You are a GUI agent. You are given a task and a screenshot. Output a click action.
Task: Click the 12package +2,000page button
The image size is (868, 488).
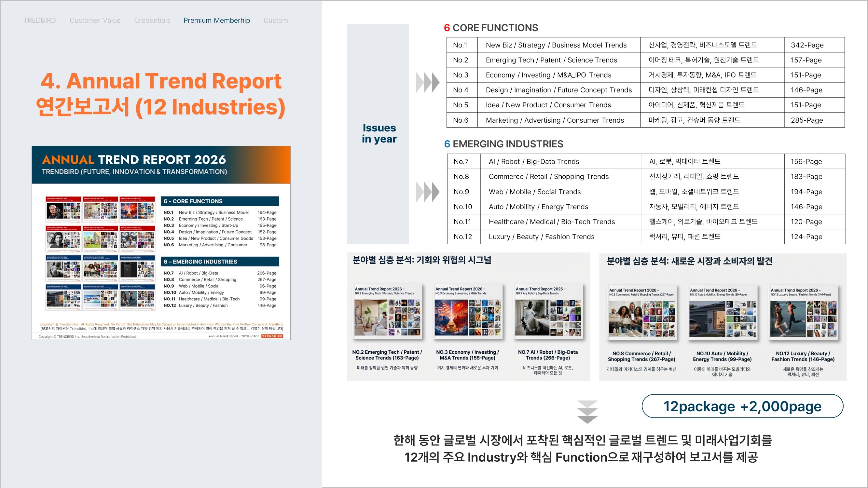(742, 406)
